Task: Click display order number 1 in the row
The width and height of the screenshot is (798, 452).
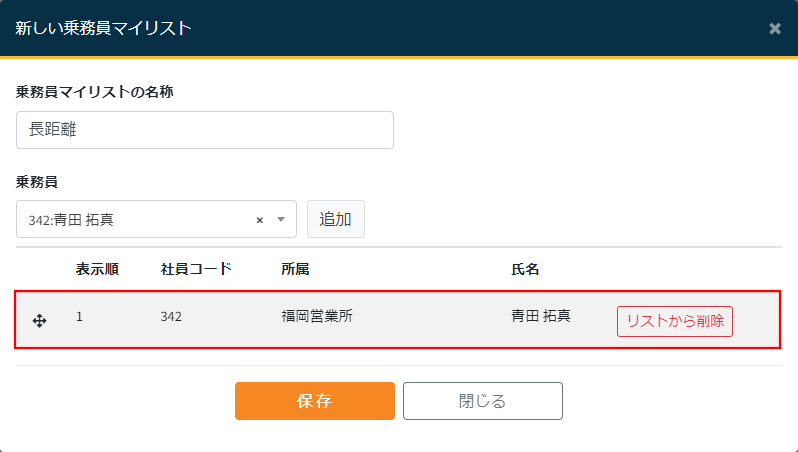Action: click(80, 317)
